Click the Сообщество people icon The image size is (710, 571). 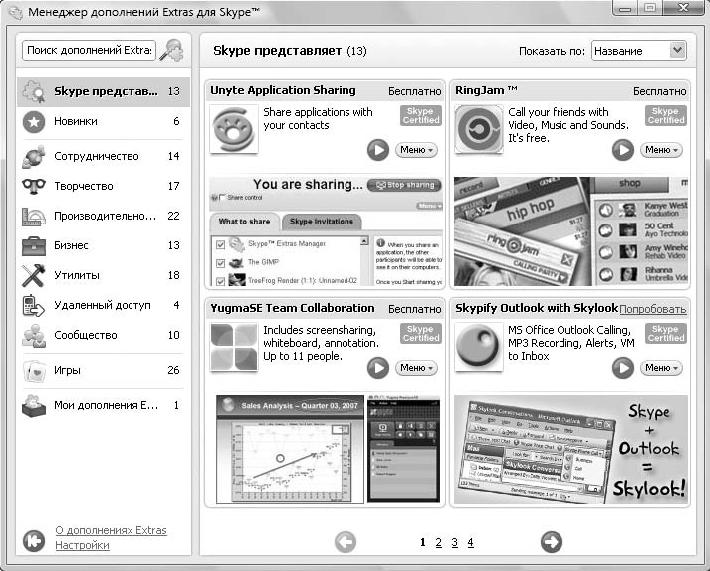coord(34,336)
